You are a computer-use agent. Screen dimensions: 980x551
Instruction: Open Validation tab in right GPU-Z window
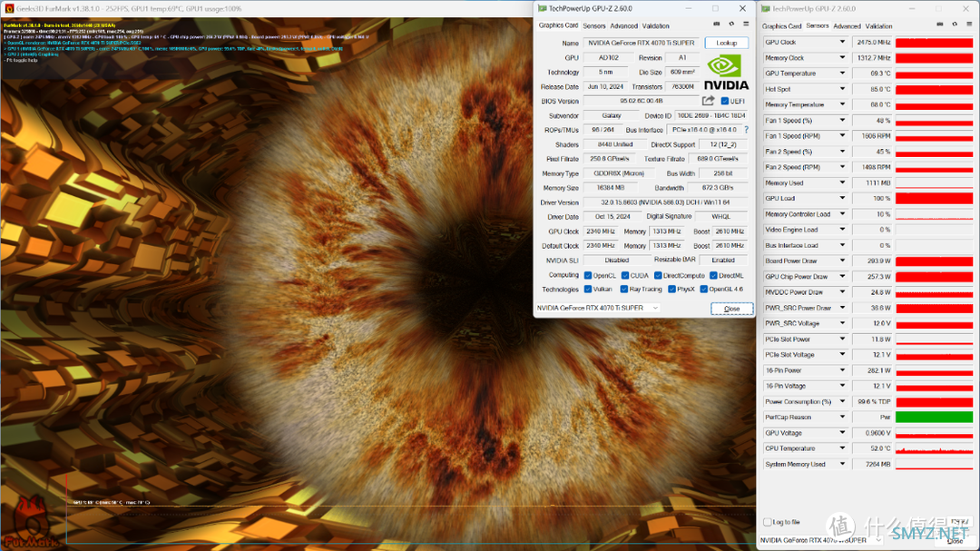(878, 26)
